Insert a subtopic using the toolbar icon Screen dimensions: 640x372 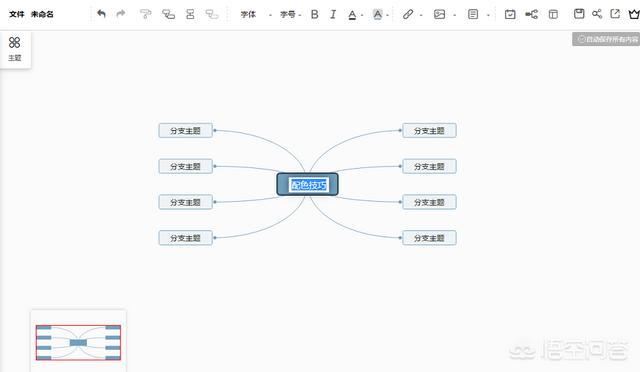(168, 14)
